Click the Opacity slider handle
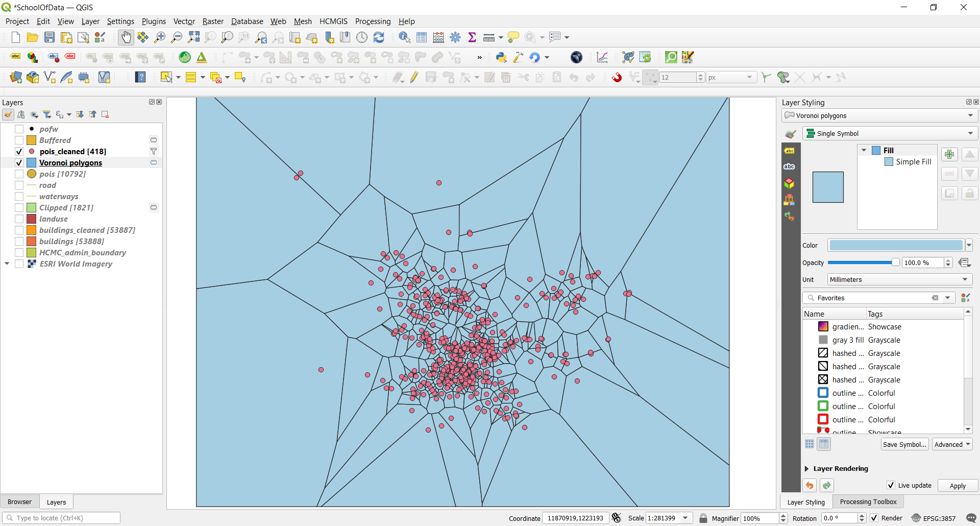Image resolution: width=980 pixels, height=526 pixels. pos(895,262)
